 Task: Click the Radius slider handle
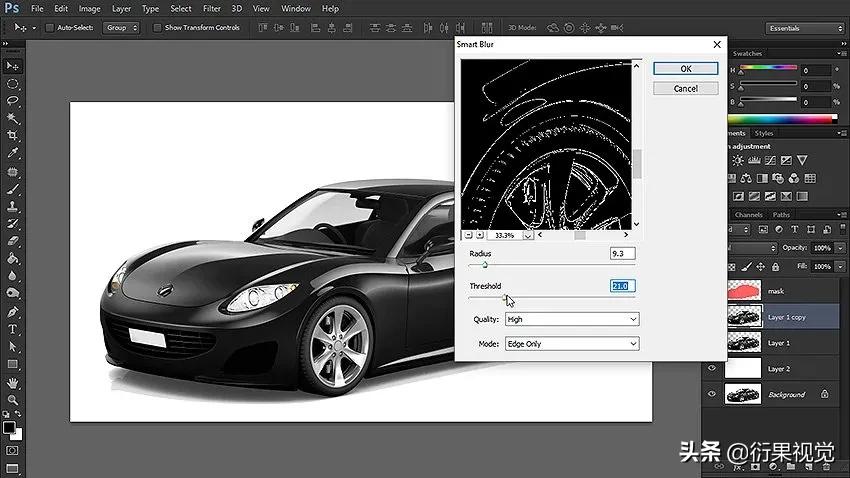485,266
